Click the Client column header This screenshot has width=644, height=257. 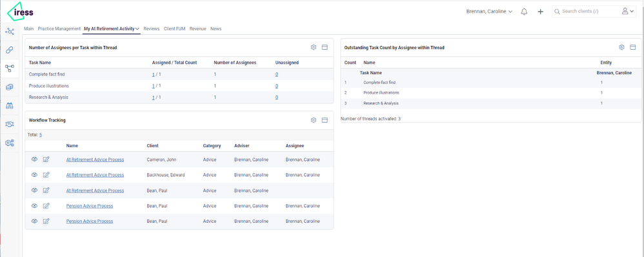[x=153, y=145]
